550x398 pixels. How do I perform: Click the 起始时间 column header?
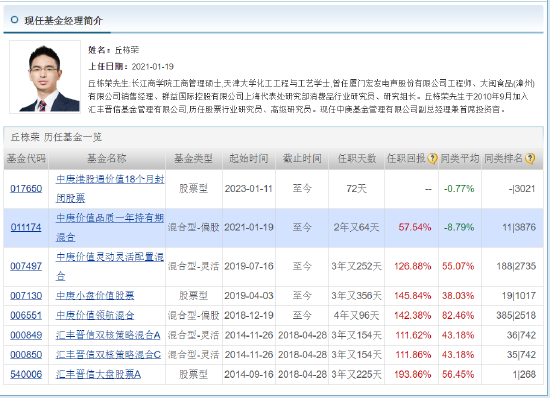[249, 159]
